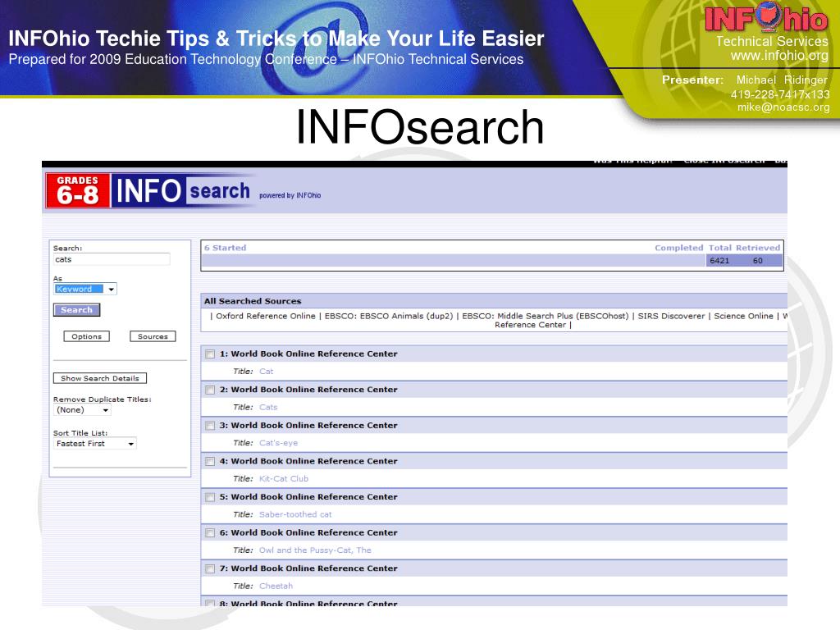840x630 pixels.
Task: Select SIRS Discoverer source
Action: [671, 316]
